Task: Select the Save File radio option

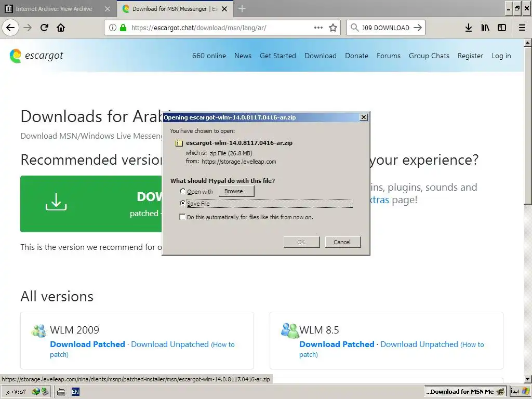Action: [x=182, y=203]
